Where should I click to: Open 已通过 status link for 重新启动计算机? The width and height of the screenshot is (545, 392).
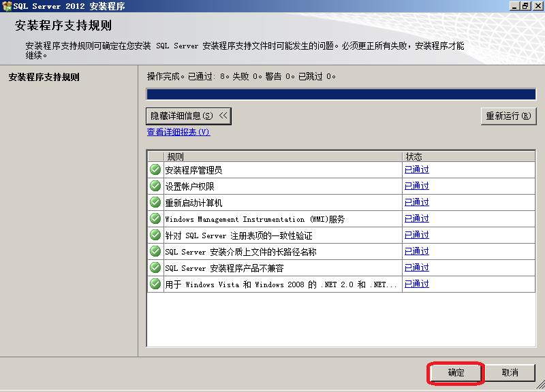(416, 202)
